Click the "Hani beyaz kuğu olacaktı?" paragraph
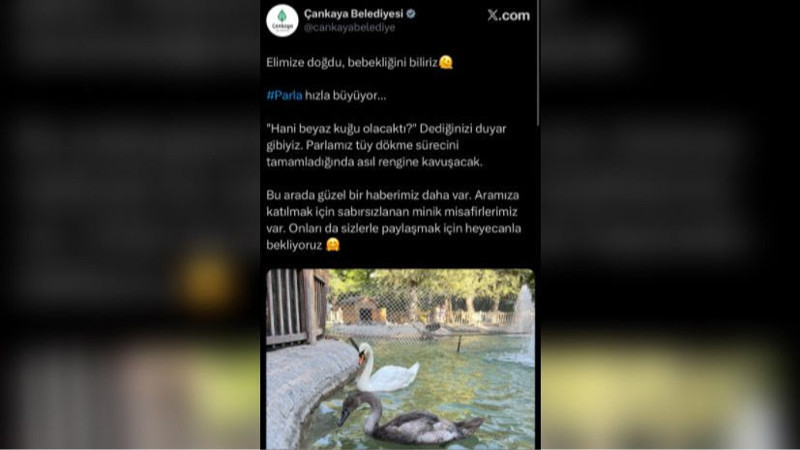This screenshot has height=450, width=800. 386,145
